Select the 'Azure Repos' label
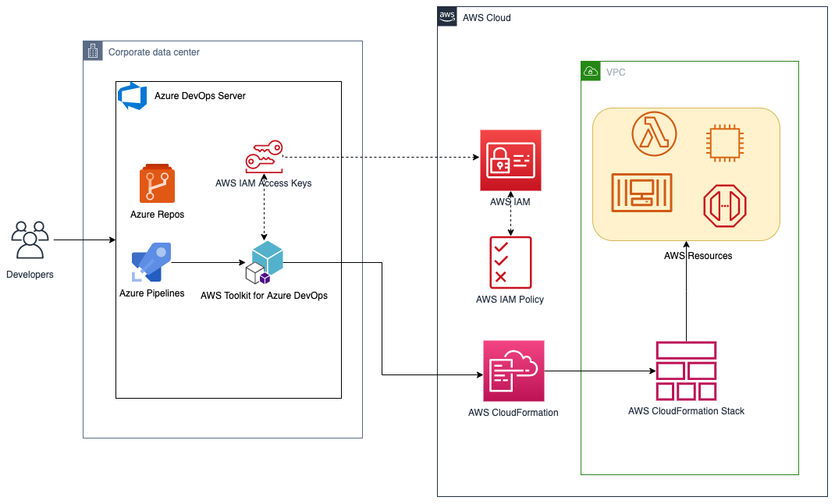This screenshot has height=504, width=835. (x=157, y=215)
